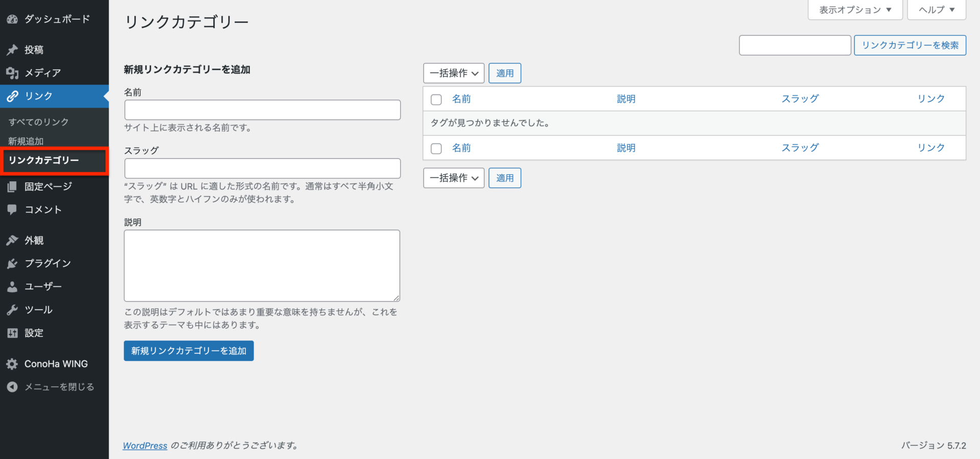Focus the link category search box

click(x=795, y=45)
